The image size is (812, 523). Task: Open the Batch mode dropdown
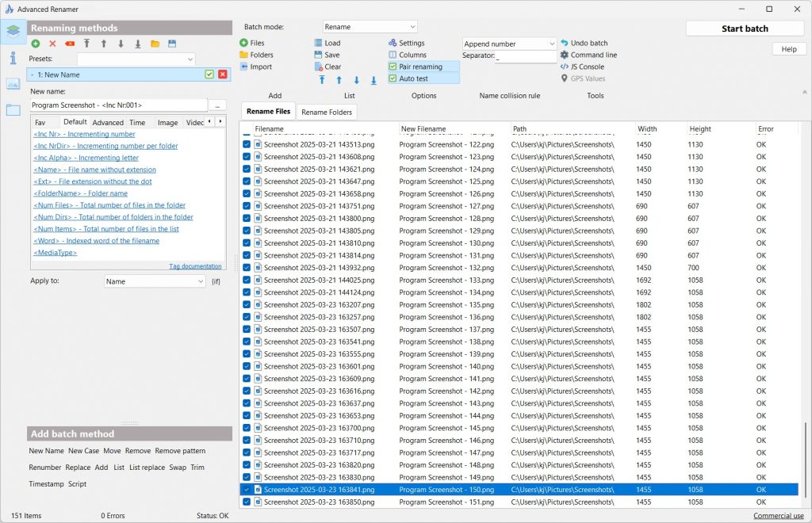click(370, 27)
